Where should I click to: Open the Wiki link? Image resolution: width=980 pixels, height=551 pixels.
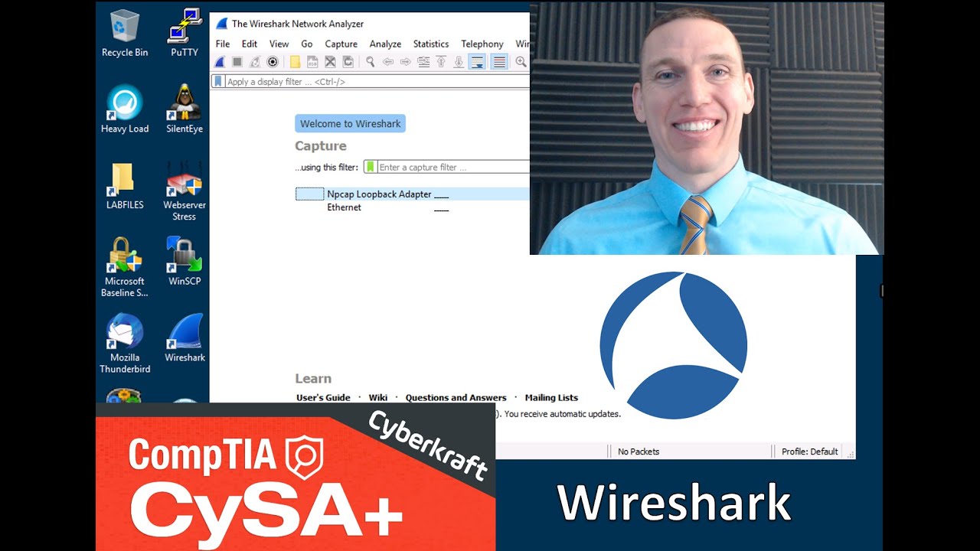coord(378,397)
